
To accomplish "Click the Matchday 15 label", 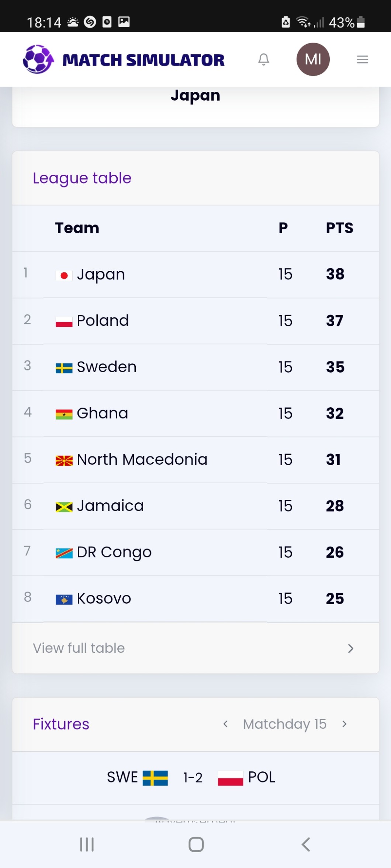I will tap(284, 724).
